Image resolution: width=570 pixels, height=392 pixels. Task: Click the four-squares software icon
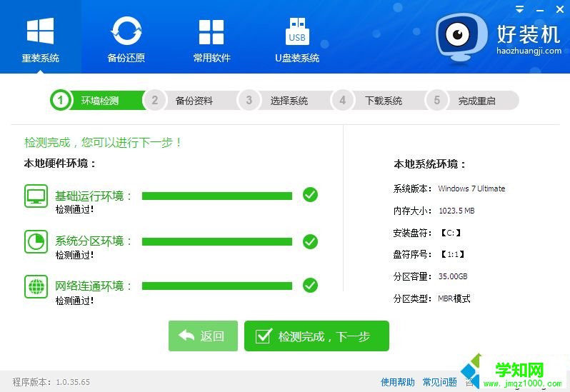(211, 32)
